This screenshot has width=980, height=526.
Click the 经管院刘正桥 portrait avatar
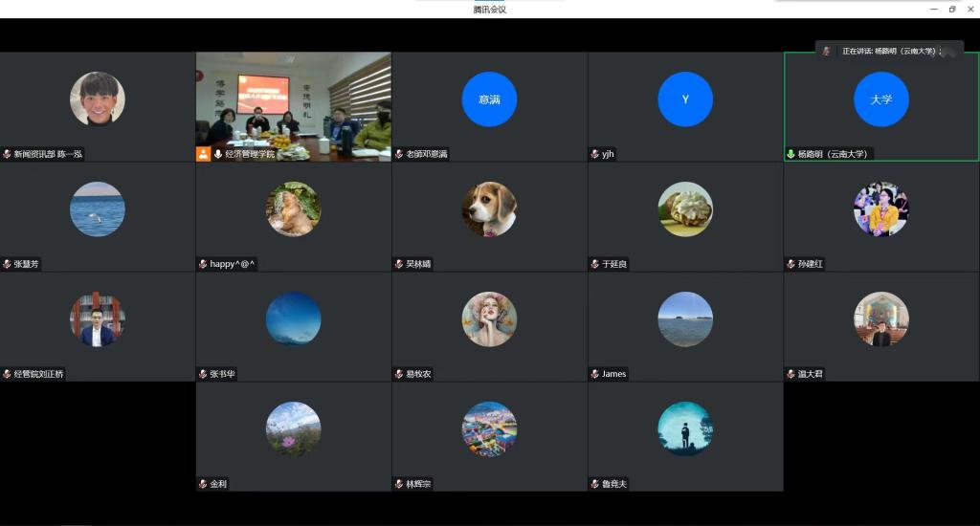[98, 319]
